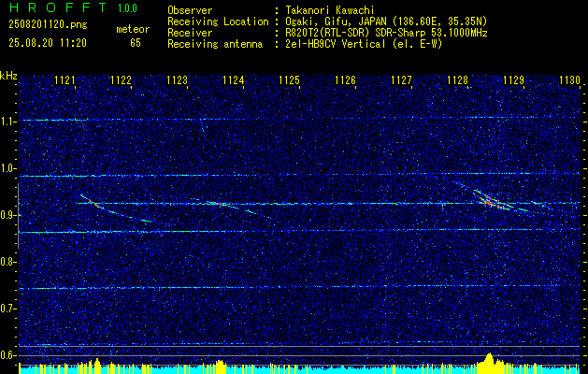588x374 pixels.
Task: Click the word meteor
Action: (x=133, y=29)
